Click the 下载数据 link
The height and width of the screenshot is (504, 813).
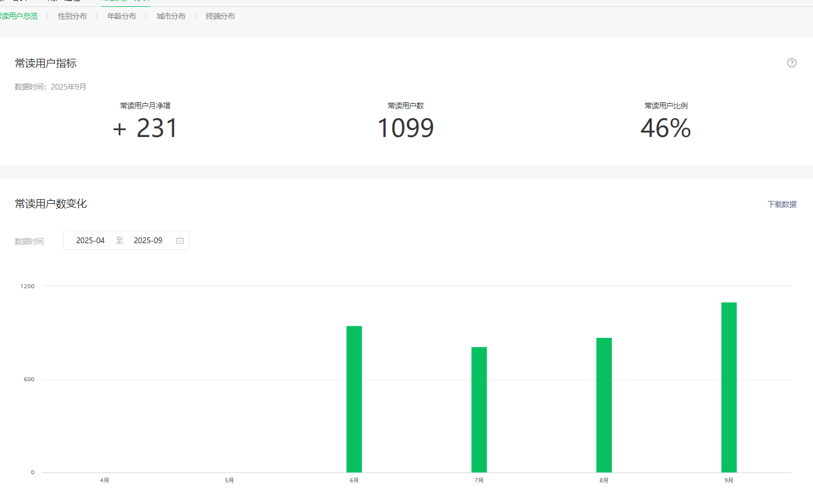tap(782, 204)
